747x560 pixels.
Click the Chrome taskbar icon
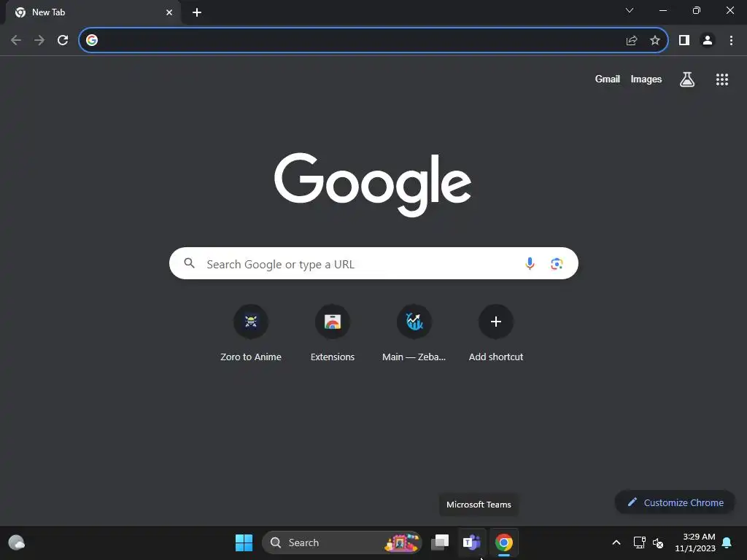pos(503,542)
